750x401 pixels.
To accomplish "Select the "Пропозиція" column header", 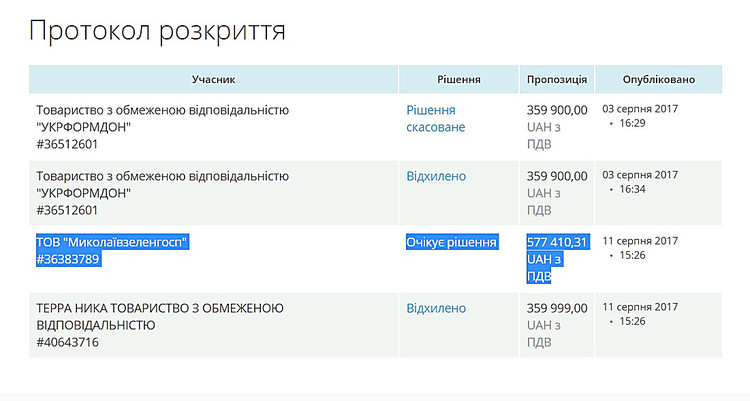I will (556, 79).
